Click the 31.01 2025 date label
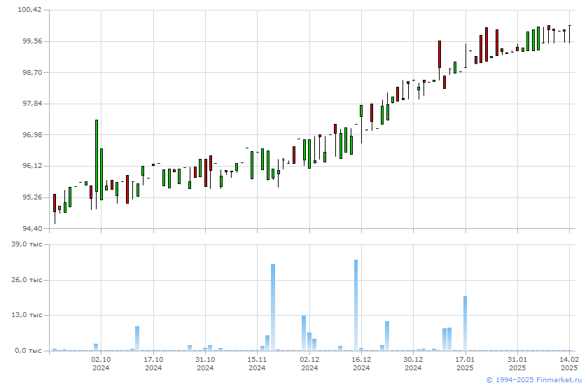The width and height of the screenshot is (588, 385). (x=517, y=363)
